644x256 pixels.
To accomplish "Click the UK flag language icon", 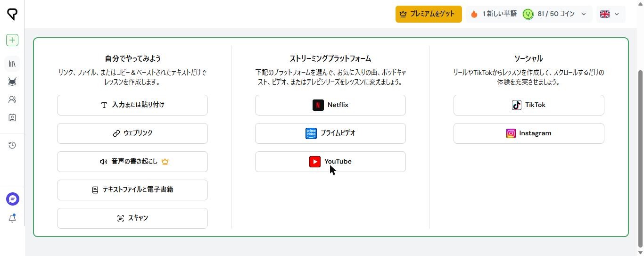I will [605, 14].
